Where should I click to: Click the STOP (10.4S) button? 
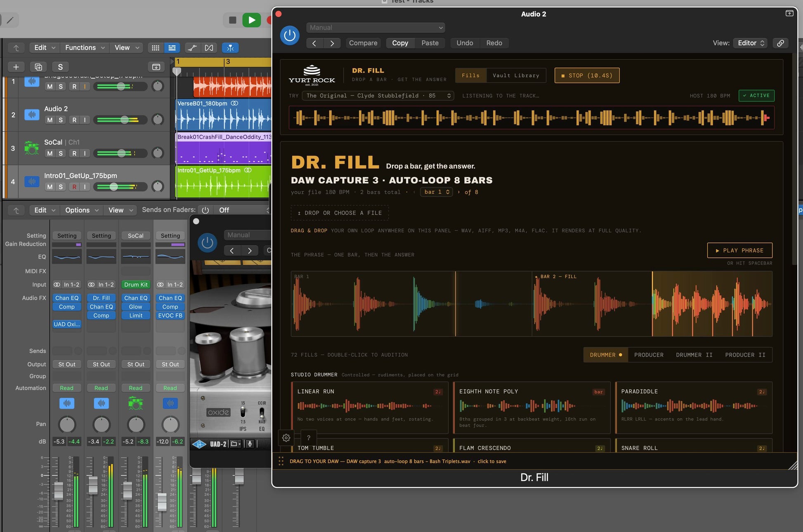(587, 75)
